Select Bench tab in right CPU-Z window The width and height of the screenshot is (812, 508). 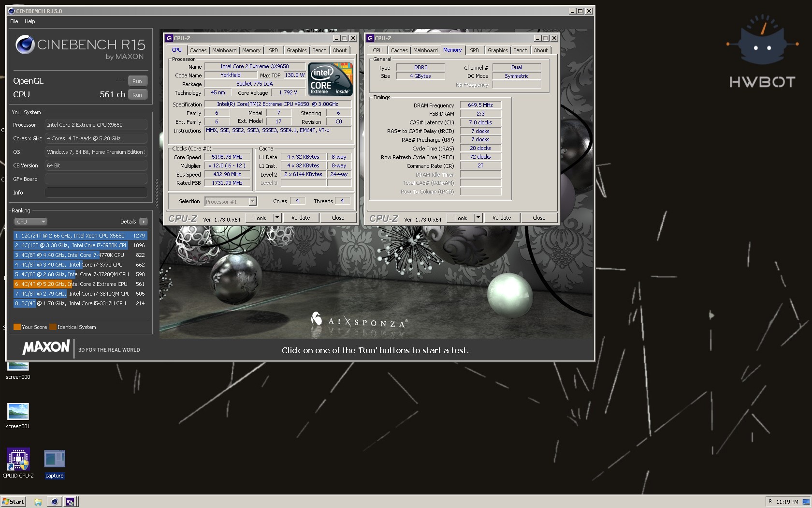[520, 50]
